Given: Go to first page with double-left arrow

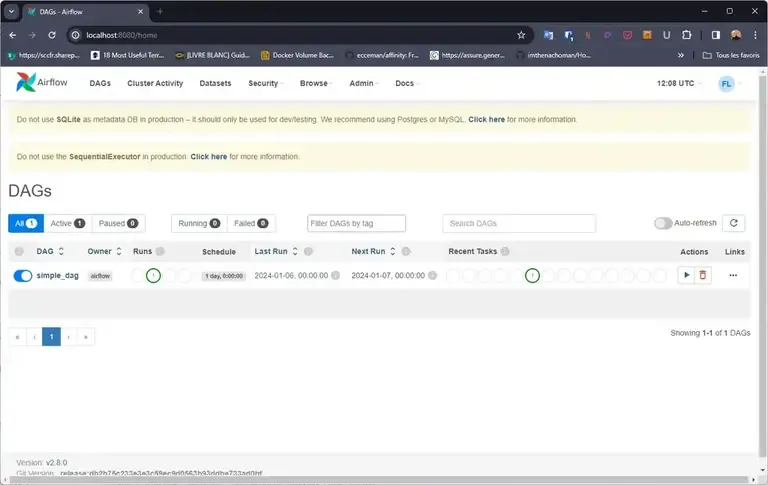Looking at the screenshot, I should click(17, 337).
